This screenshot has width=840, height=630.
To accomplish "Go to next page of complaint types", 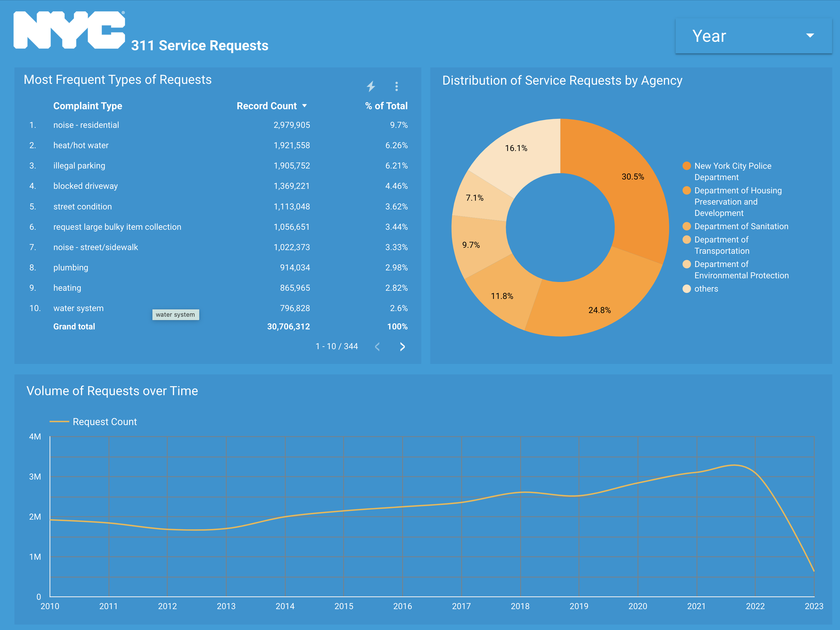I will 402,346.
